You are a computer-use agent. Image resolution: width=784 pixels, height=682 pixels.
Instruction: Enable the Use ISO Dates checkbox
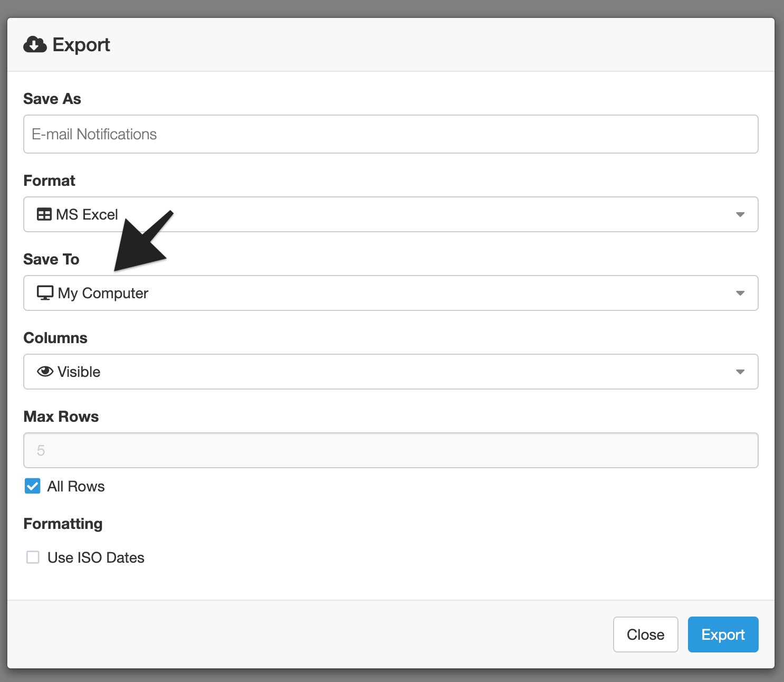pos(33,557)
